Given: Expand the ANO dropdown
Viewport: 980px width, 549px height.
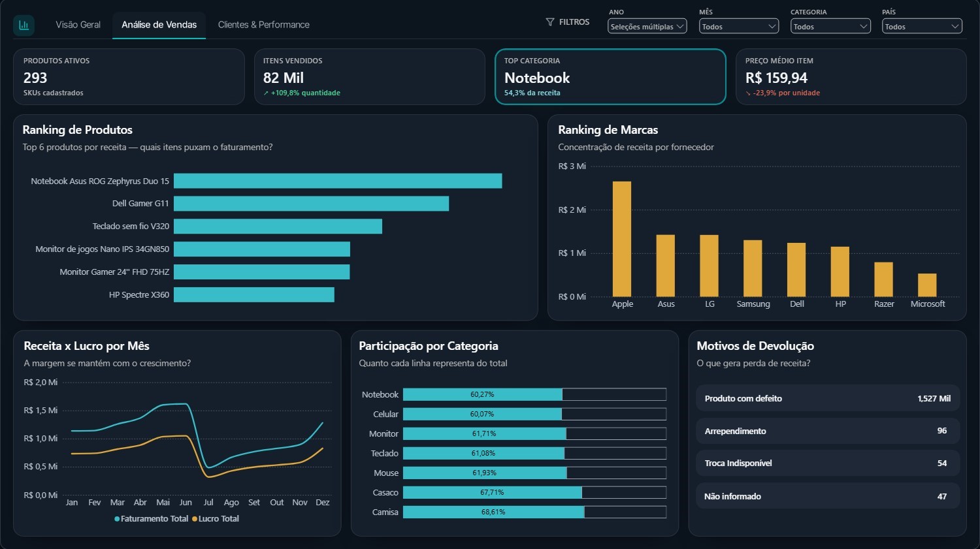Looking at the screenshot, I should pyautogui.click(x=647, y=26).
